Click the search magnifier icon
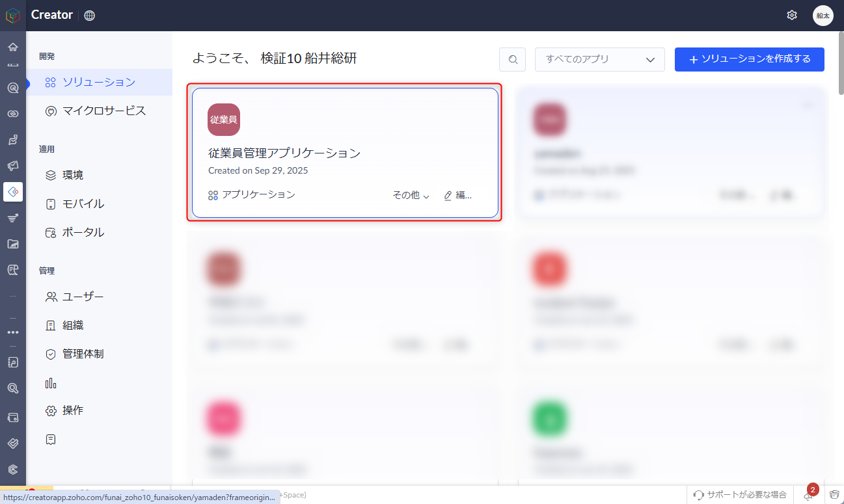844x504 pixels. 513,59
